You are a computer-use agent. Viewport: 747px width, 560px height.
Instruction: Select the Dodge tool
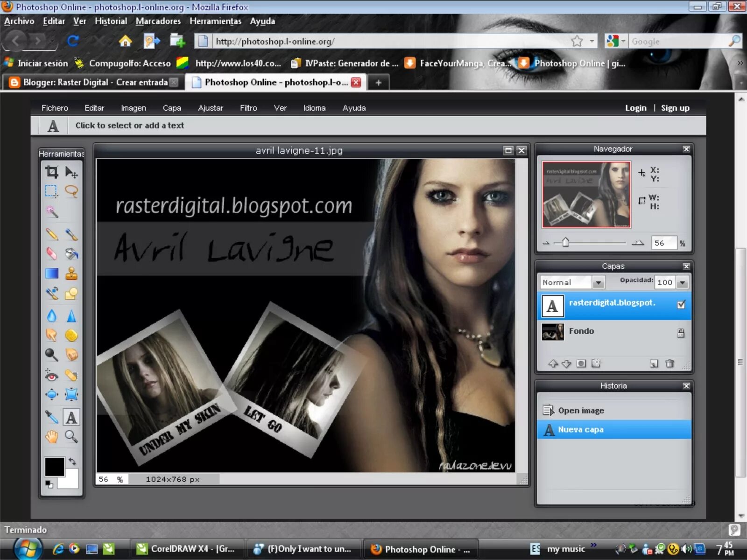coord(51,355)
